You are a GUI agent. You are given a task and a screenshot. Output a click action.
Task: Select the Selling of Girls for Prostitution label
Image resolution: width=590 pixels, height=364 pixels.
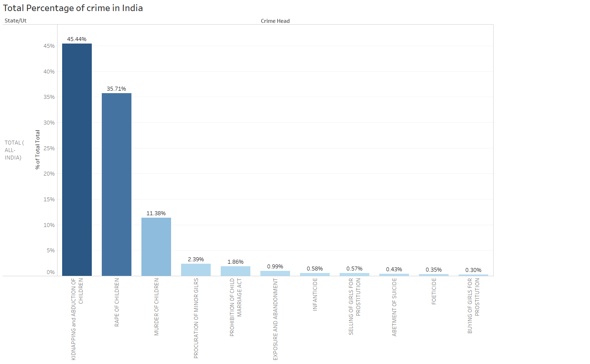pos(355,306)
